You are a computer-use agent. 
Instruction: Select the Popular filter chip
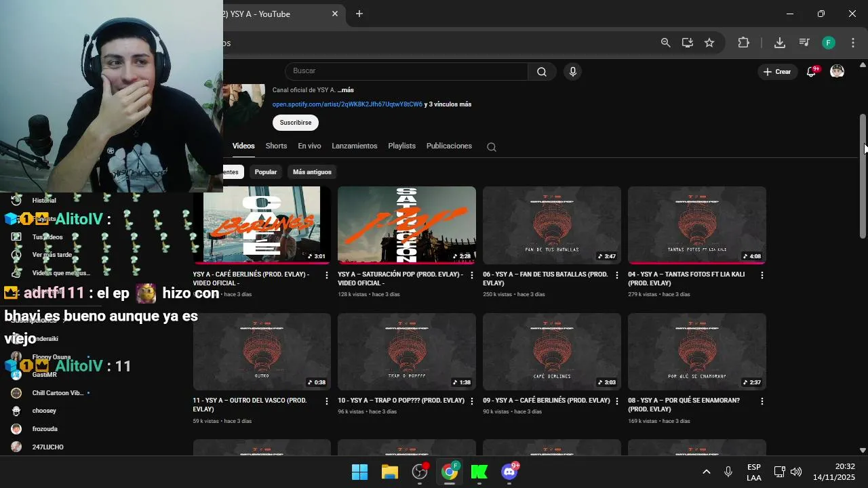click(266, 172)
